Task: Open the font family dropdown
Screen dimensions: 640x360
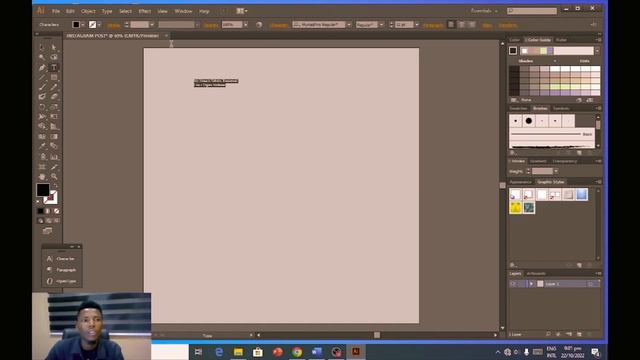Action: coord(349,25)
